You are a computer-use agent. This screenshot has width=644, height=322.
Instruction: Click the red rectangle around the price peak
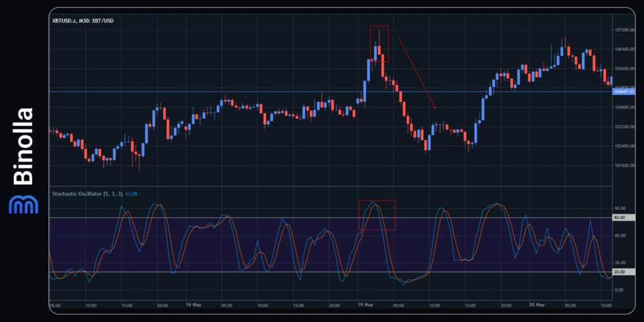click(x=379, y=44)
